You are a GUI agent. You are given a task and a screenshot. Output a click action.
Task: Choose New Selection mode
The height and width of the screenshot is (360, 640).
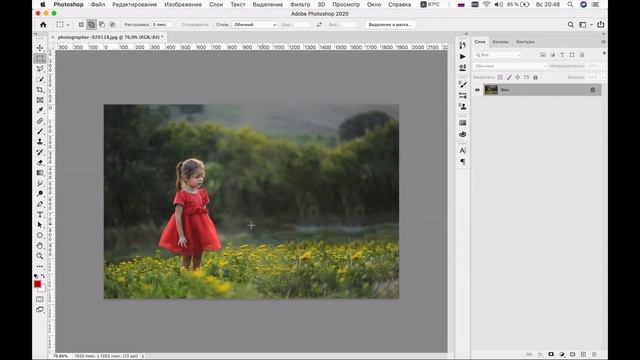coord(81,24)
